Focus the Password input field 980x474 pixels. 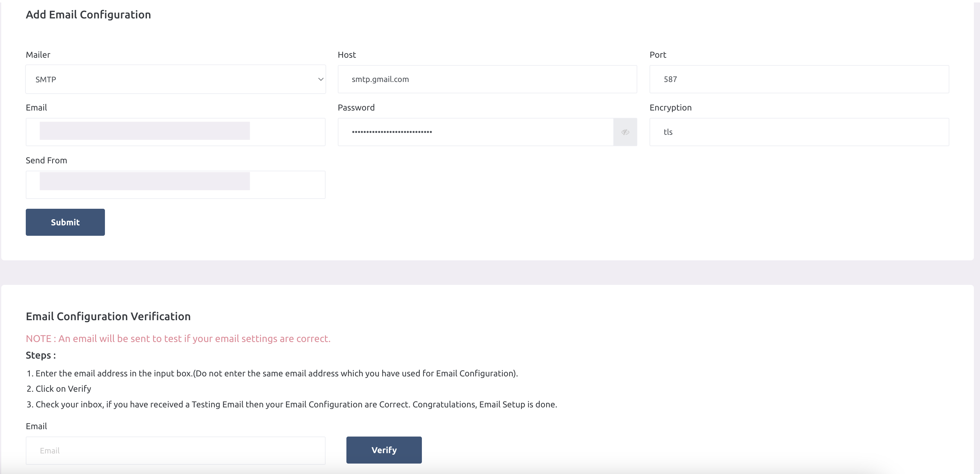pyautogui.click(x=476, y=132)
